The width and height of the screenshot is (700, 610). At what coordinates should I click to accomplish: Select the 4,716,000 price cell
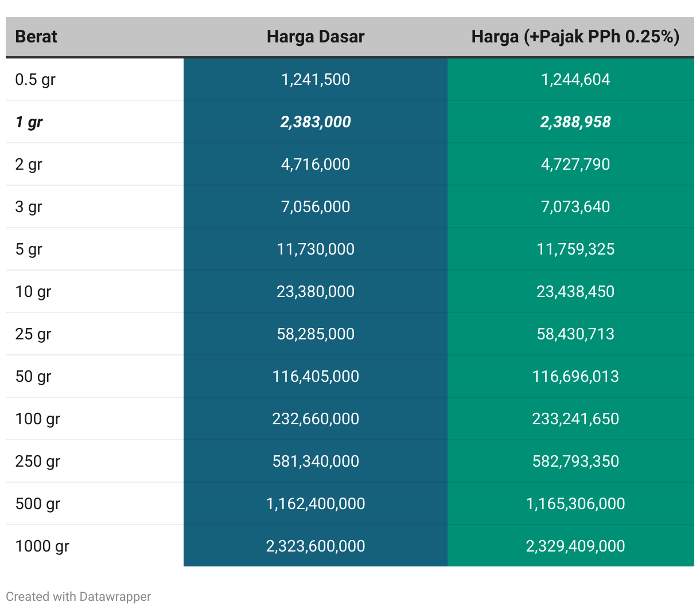pyautogui.click(x=316, y=164)
